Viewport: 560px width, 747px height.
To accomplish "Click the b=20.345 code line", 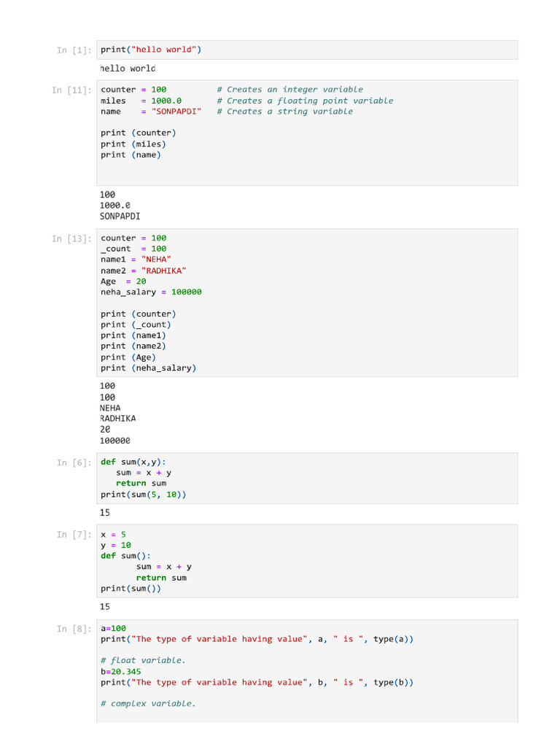I will (x=121, y=671).
